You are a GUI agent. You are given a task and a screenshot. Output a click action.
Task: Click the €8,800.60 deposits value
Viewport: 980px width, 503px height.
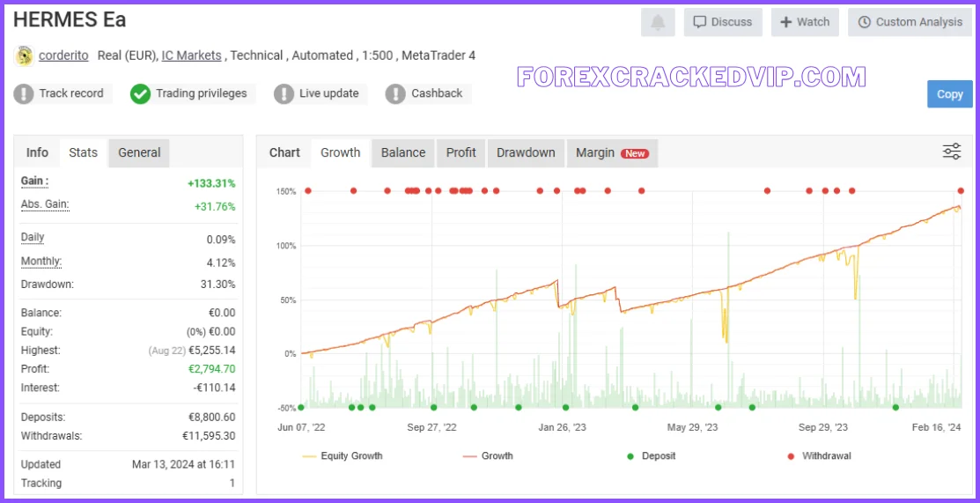(212, 418)
